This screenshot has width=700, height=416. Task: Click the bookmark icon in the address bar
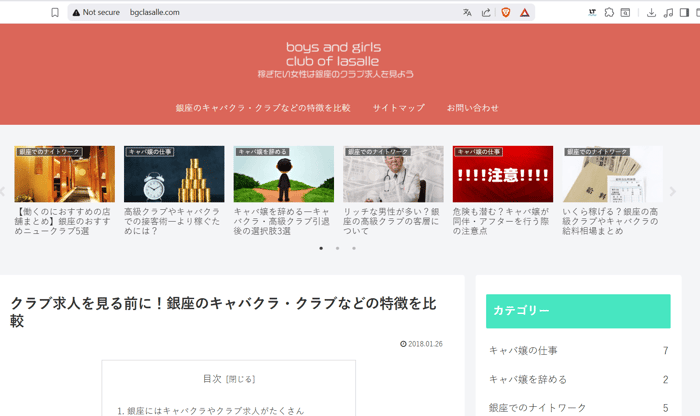pyautogui.click(x=55, y=12)
